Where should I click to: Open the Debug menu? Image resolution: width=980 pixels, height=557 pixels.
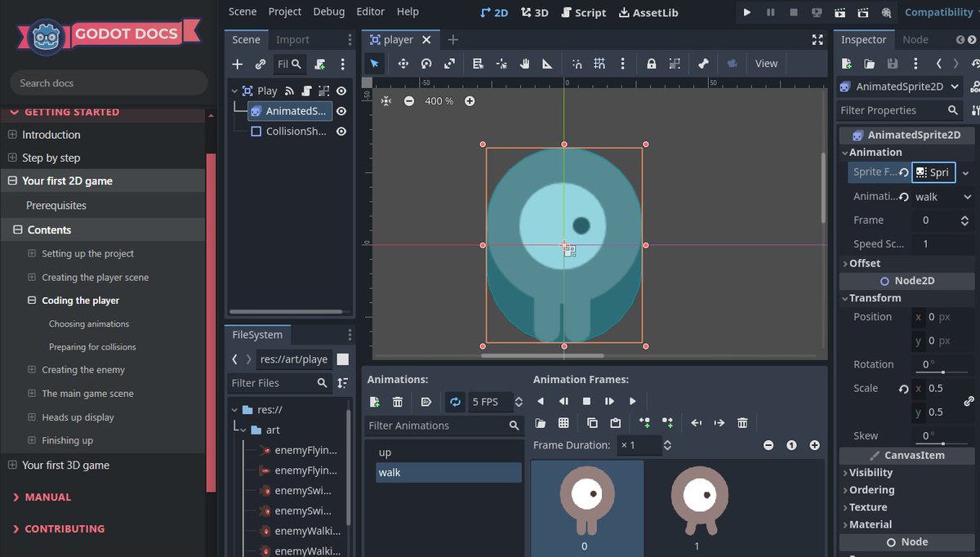(328, 11)
